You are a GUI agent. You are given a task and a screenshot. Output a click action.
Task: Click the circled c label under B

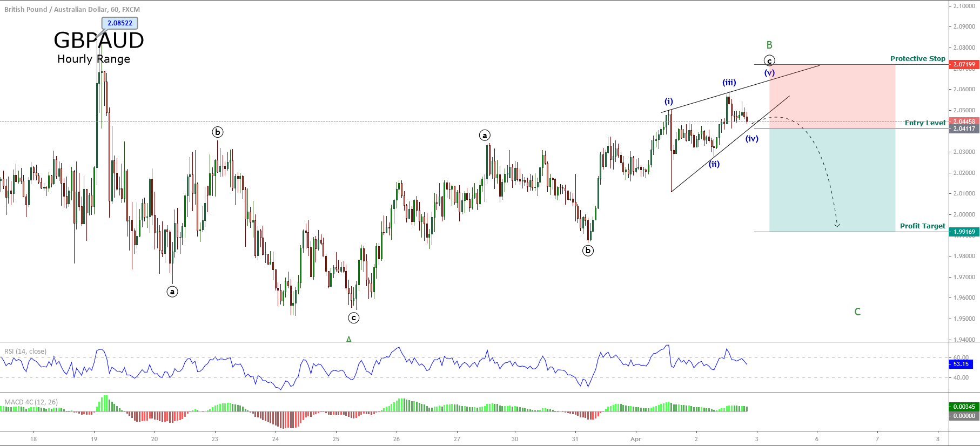click(x=769, y=60)
